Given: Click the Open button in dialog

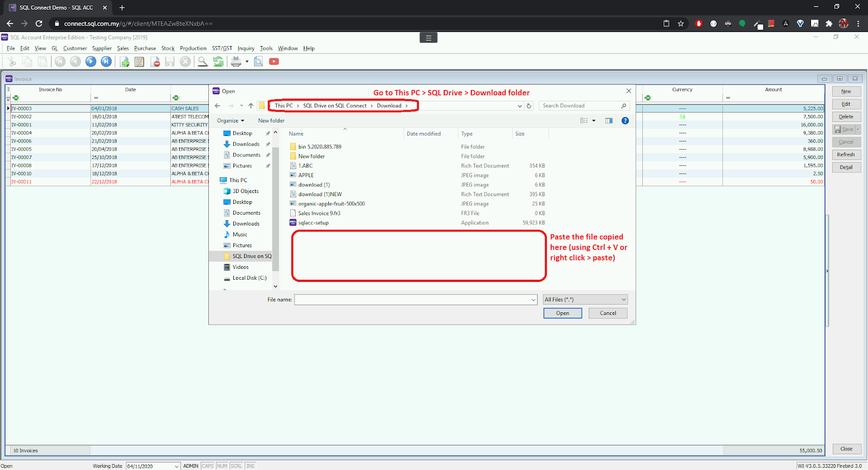Looking at the screenshot, I should pos(563,313).
